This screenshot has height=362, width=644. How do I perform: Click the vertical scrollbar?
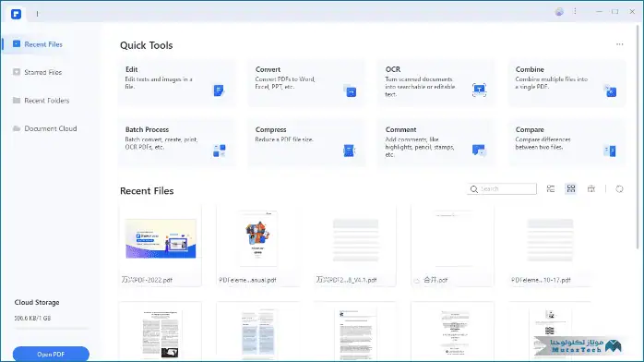(637, 137)
